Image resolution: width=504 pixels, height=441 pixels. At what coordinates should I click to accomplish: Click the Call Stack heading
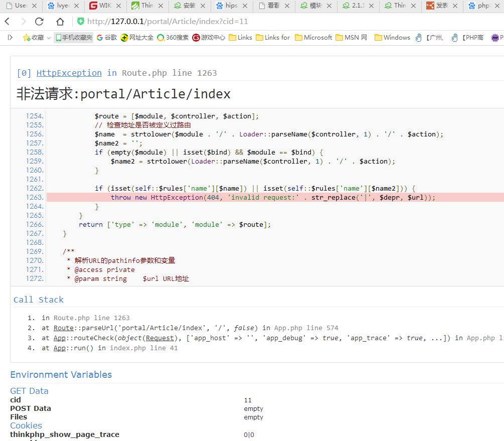click(x=39, y=300)
